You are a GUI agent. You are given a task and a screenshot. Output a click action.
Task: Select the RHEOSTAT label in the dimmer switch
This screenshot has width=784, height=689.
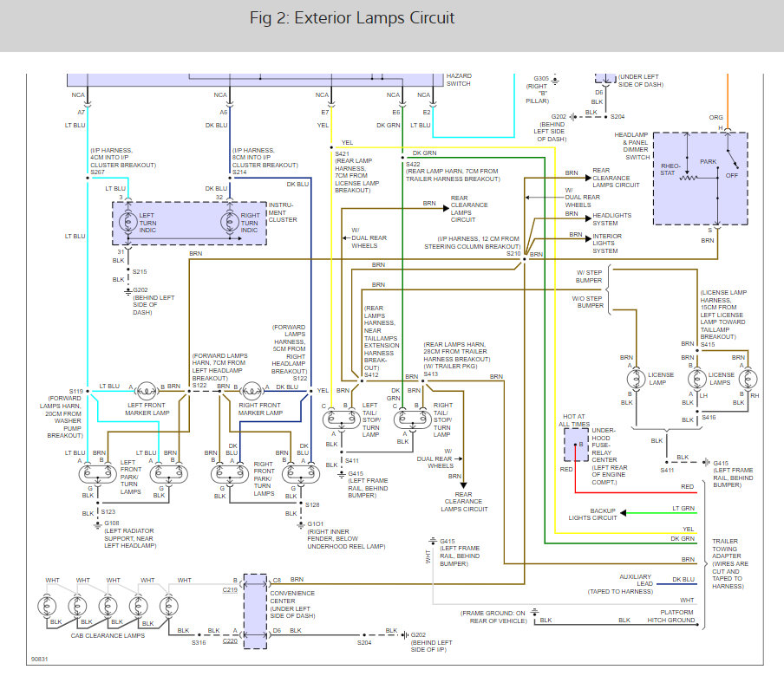click(670, 169)
